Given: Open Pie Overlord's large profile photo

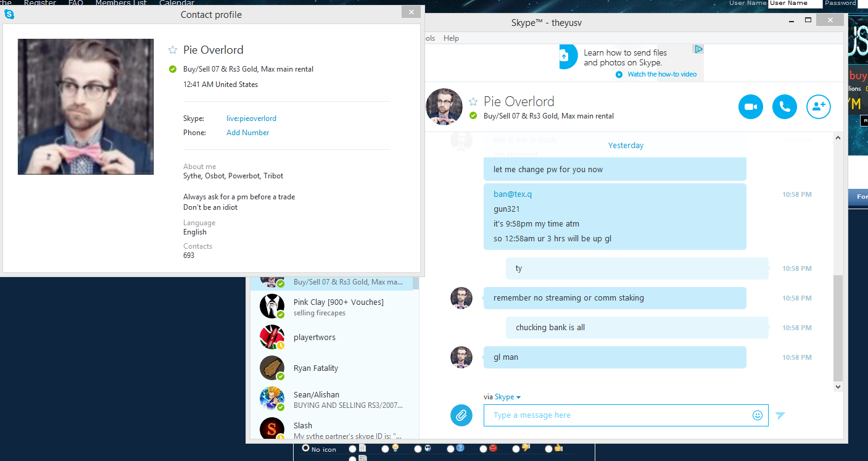Looking at the screenshot, I should 86,107.
